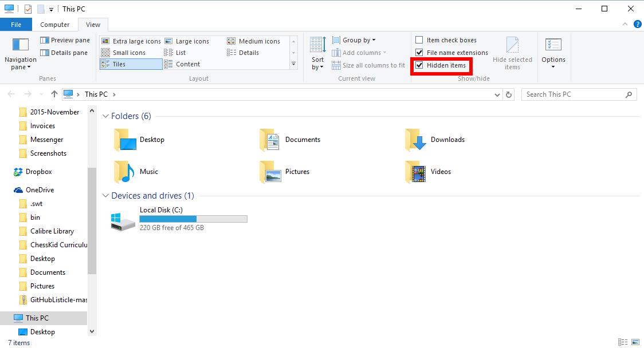Switch to details view via status bar icon
This screenshot has width=644, height=348.
(x=623, y=341)
